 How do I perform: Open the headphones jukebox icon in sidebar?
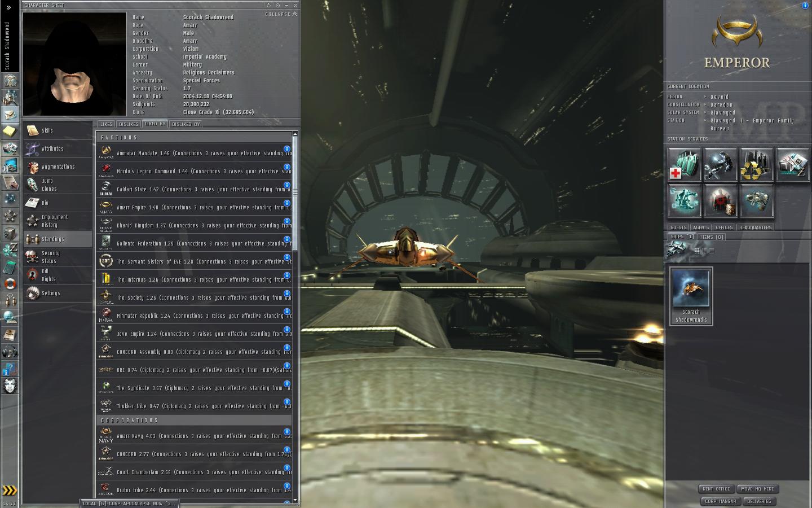[x=10, y=352]
